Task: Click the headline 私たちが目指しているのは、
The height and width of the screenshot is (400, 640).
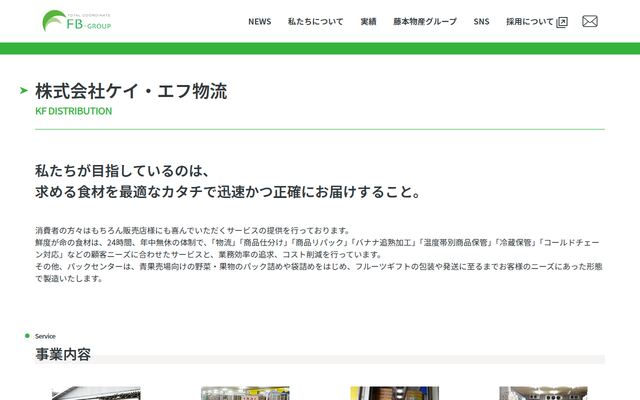Action: 123,171
